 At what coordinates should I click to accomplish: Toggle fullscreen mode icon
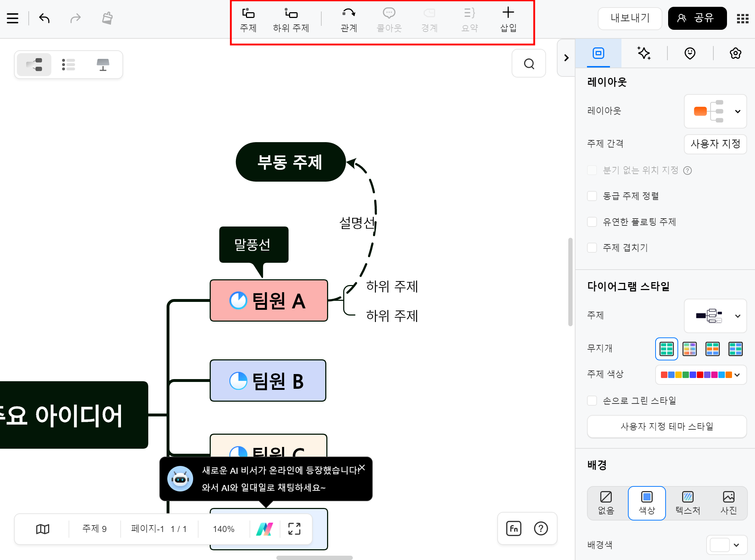tap(294, 529)
